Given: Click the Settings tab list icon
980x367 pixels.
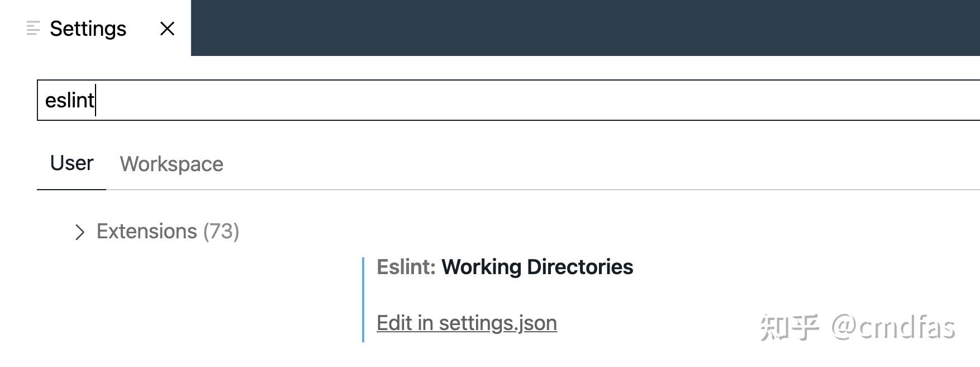Looking at the screenshot, I should [33, 28].
